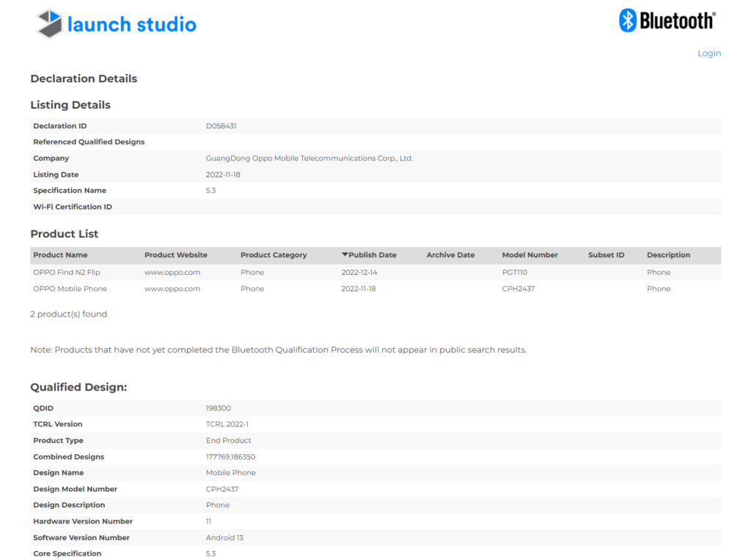Select End Product type value
Viewport: 751px width, 560px height.
pyautogui.click(x=228, y=441)
